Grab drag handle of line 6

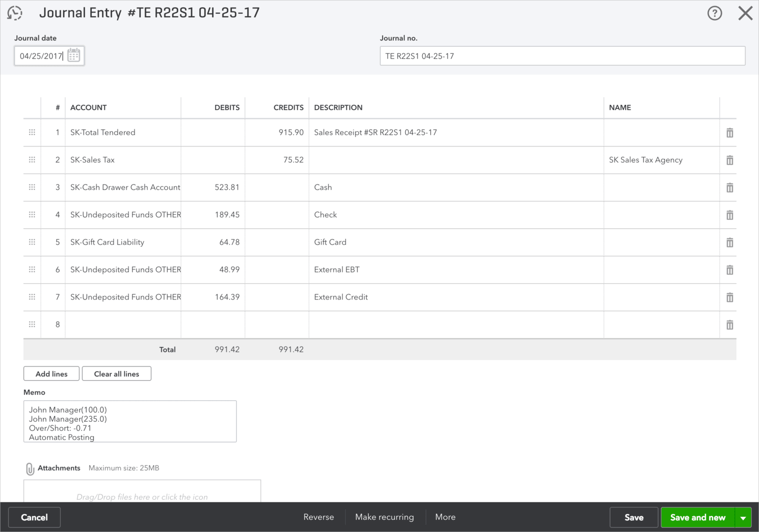32,269
